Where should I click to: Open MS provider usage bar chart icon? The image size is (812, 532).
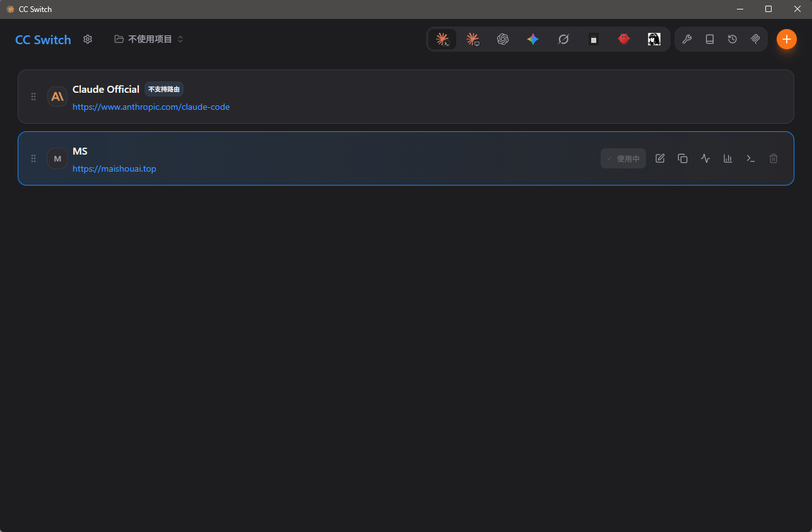[x=728, y=158]
